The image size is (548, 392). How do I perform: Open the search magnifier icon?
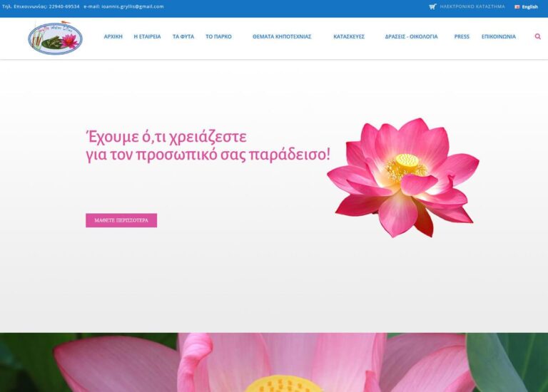[x=537, y=36]
